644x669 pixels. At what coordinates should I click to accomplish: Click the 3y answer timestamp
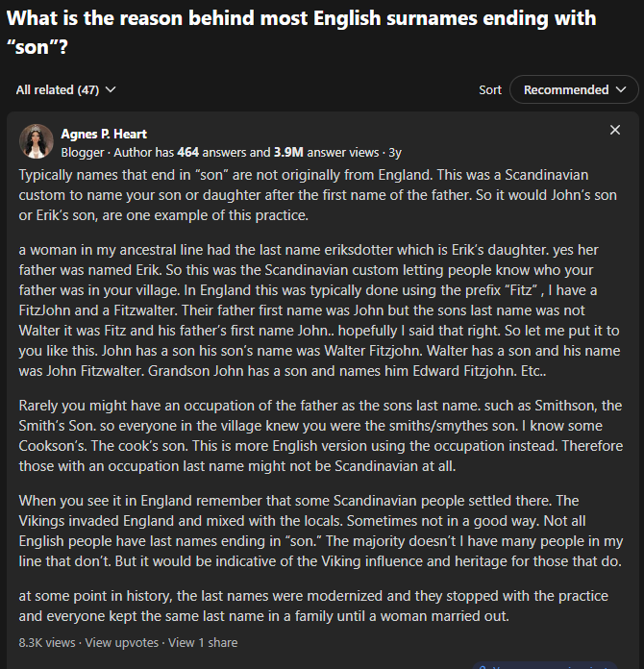coord(395,153)
